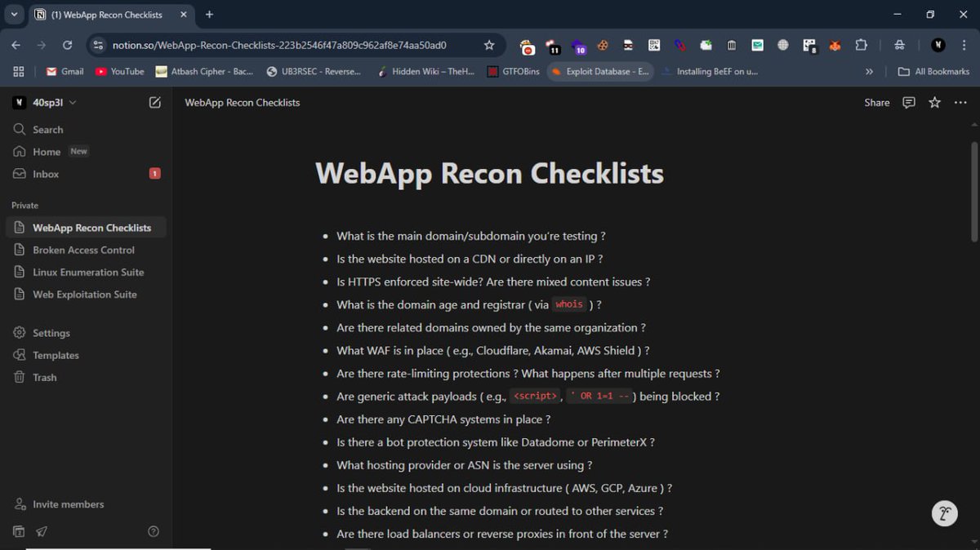Image resolution: width=980 pixels, height=550 pixels.
Task: Expand the 40sp3l workspace switcher
Action: click(x=49, y=102)
